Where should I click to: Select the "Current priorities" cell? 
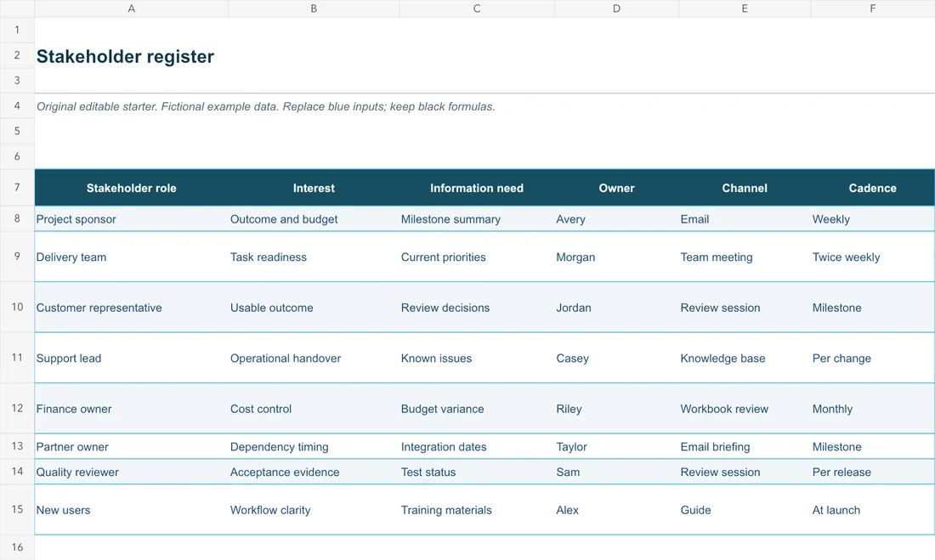pos(477,257)
